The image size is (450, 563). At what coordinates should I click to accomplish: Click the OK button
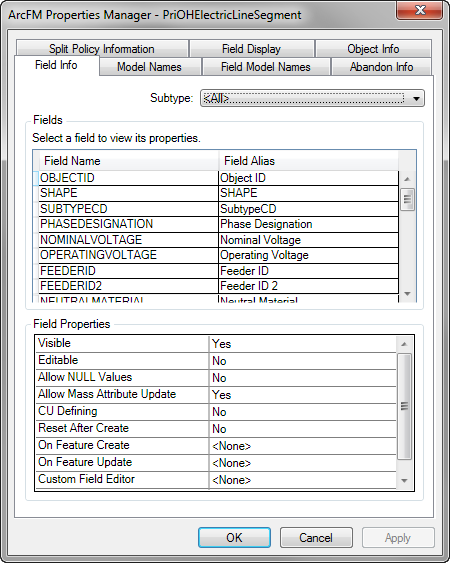[234, 538]
